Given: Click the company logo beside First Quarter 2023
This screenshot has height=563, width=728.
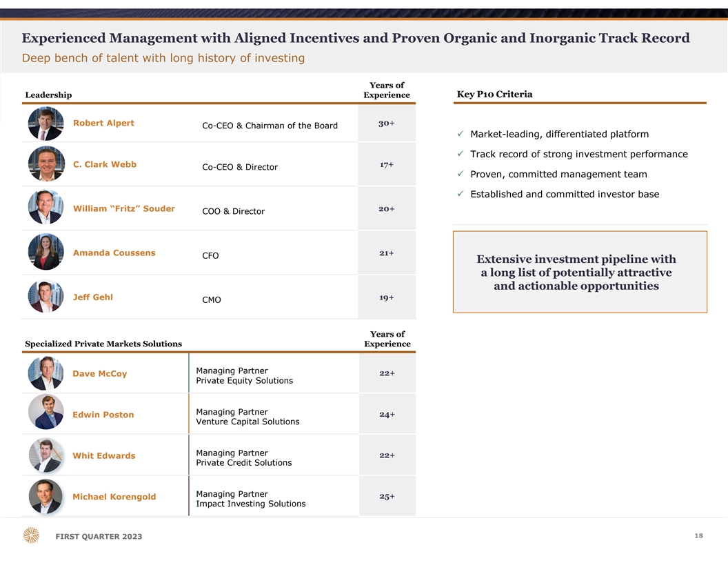Looking at the screenshot, I should coord(31,535).
